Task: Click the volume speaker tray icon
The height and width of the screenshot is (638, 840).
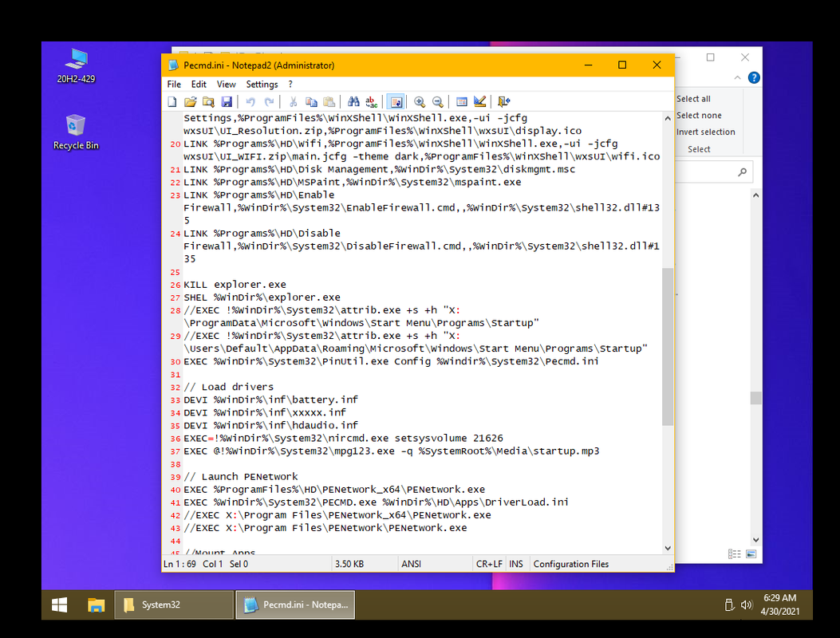Action: (746, 605)
